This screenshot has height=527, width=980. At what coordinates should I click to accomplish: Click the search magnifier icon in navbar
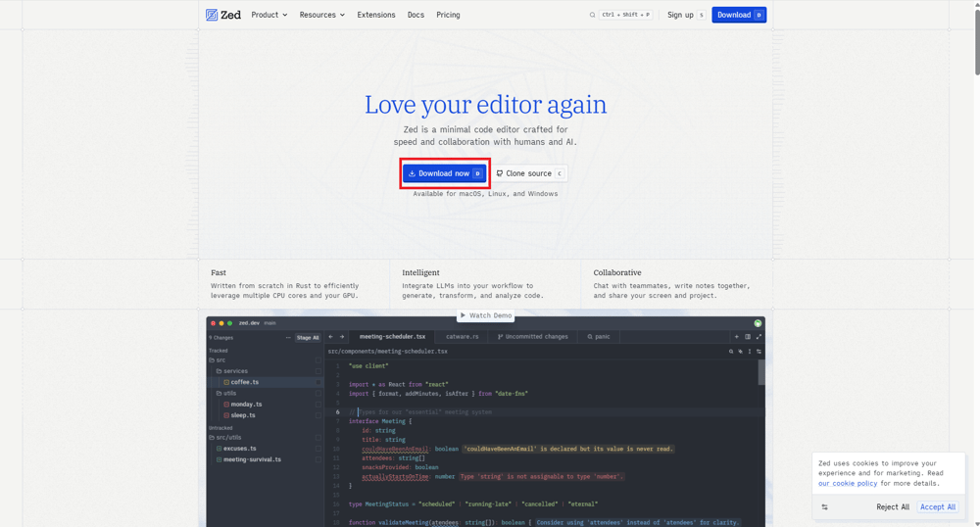[592, 15]
